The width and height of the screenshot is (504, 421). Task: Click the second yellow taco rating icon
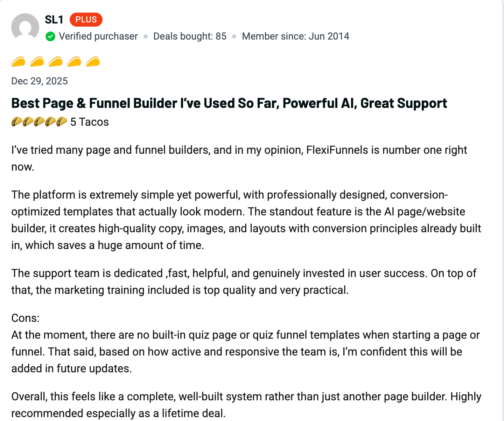37,62
